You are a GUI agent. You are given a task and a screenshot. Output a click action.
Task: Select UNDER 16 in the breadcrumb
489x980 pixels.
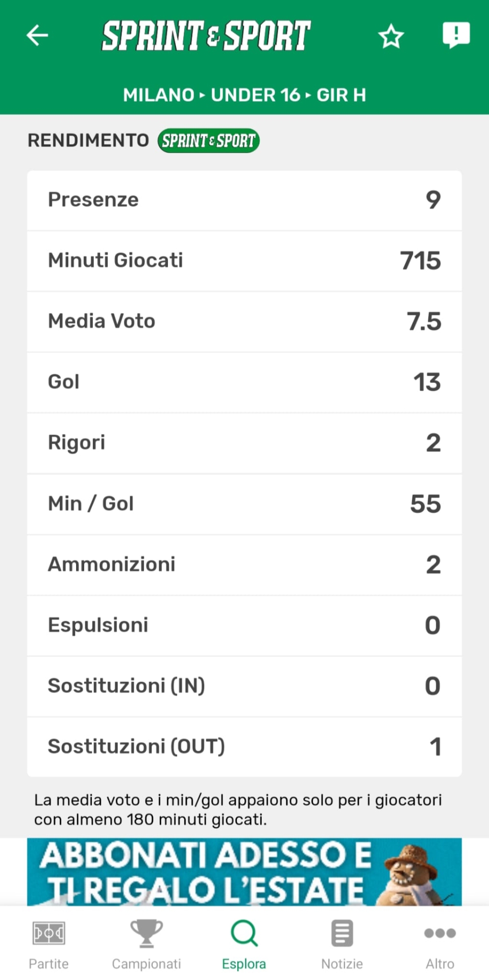[256, 95]
